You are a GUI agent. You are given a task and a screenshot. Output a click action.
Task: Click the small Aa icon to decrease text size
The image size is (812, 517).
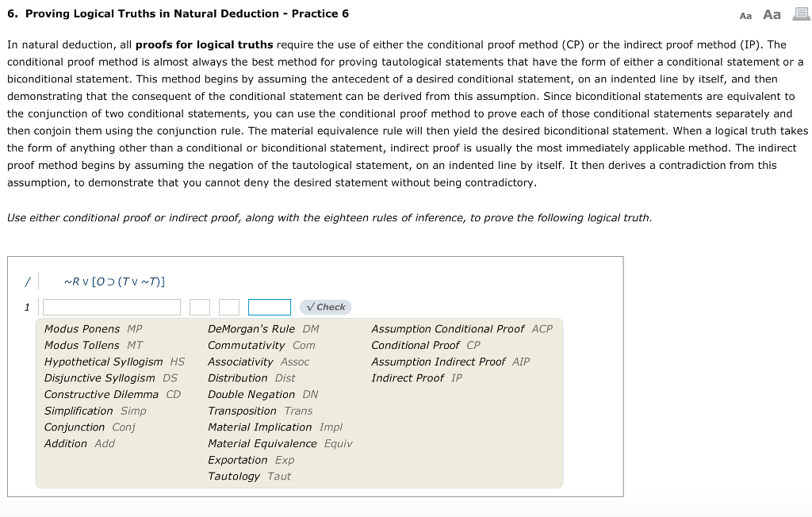(x=744, y=14)
